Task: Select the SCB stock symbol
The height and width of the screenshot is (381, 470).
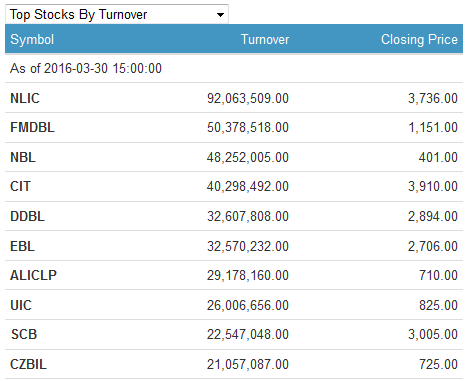Action: click(x=24, y=334)
